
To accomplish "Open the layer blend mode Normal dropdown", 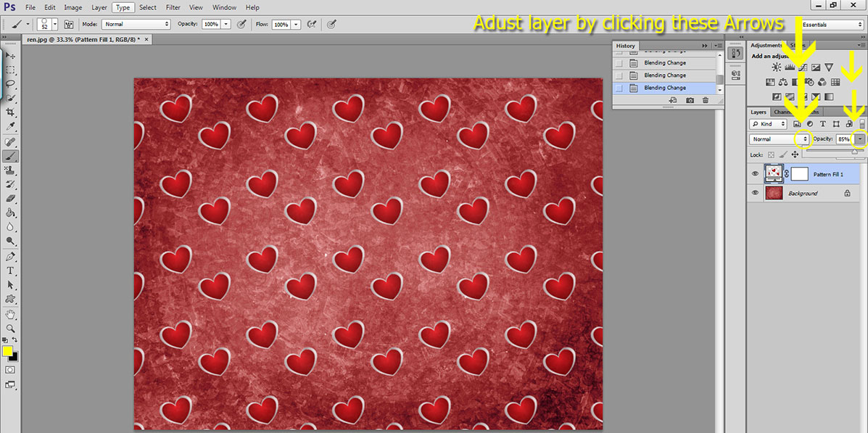I will click(x=780, y=139).
